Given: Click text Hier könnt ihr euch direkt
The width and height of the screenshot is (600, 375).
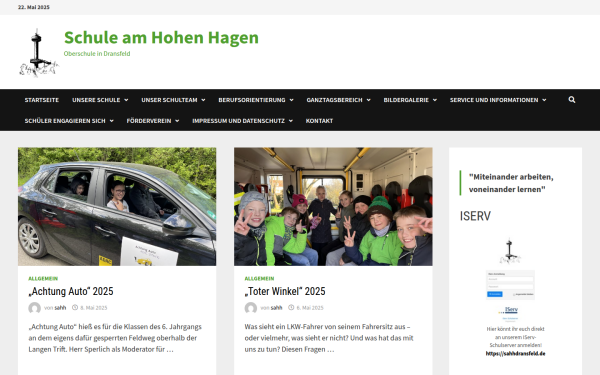Looking at the screenshot, I should (515, 329).
